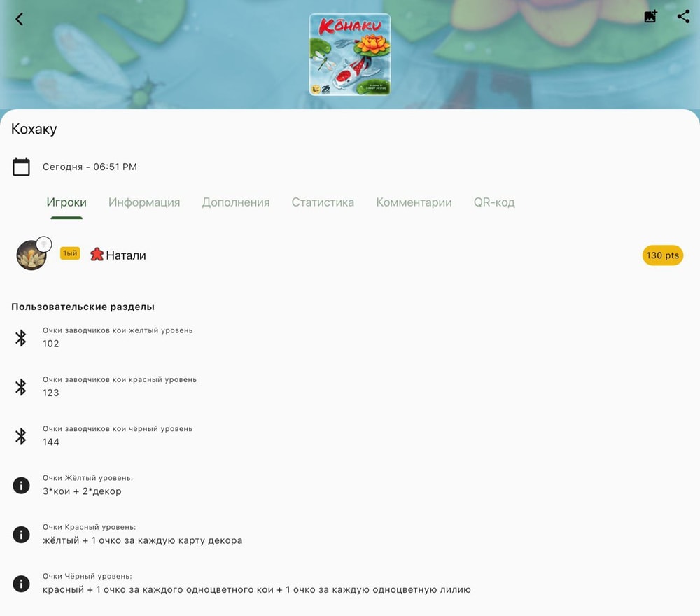Image resolution: width=700 pixels, height=616 pixels.
Task: Click the Kohaku game cover thumbnail
Action: [x=350, y=55]
